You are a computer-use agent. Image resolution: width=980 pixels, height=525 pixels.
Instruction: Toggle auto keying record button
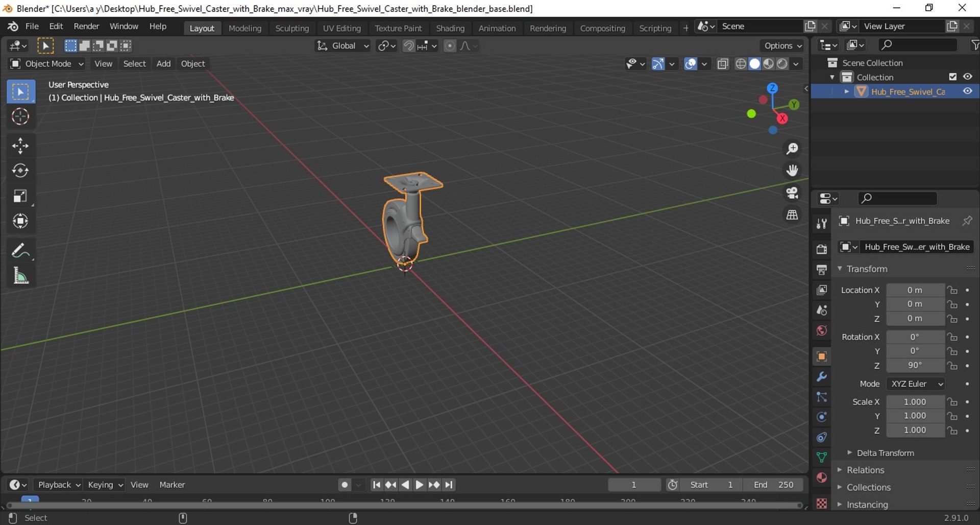[x=345, y=485]
